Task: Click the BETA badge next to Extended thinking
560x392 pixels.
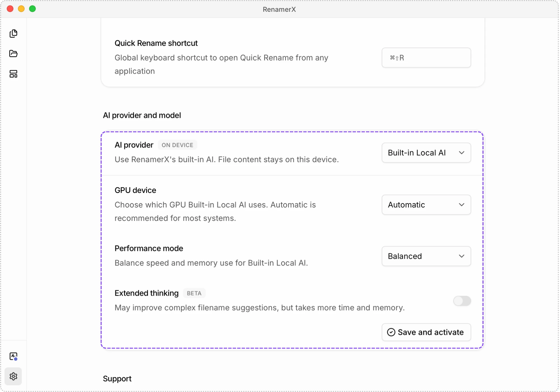Action: 194,293
